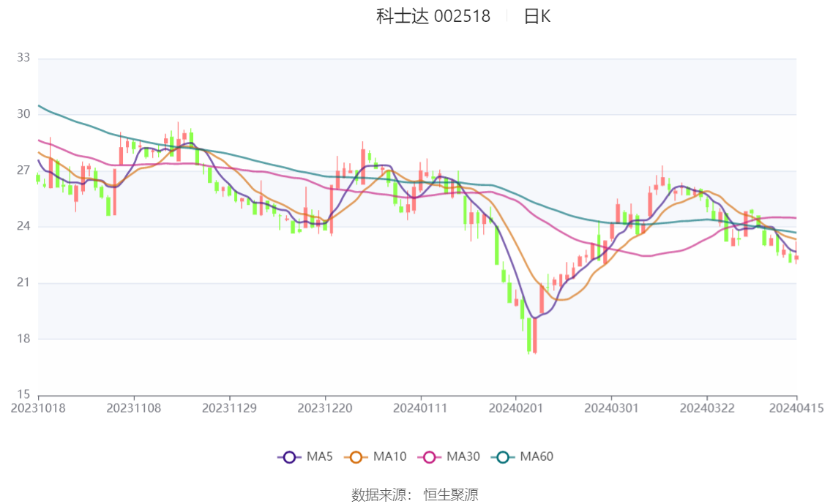Click the 20240301 x-axis date label
This screenshot has width=830, height=504.
[610, 408]
